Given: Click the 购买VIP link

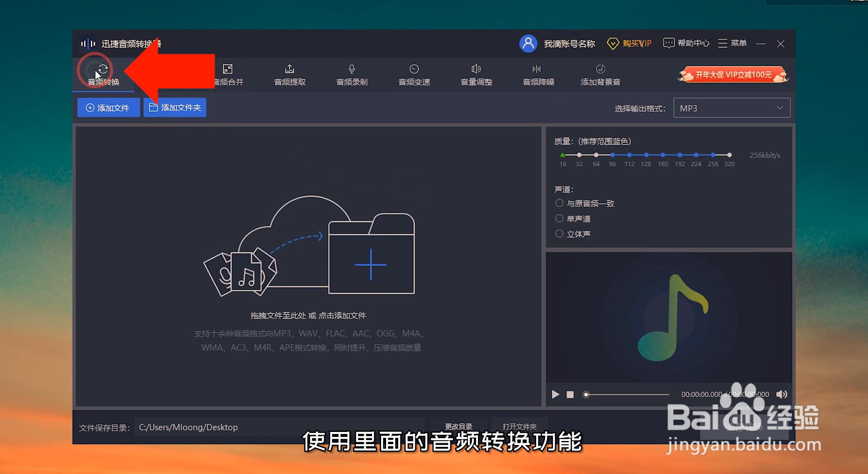Looking at the screenshot, I should pyautogui.click(x=628, y=43).
